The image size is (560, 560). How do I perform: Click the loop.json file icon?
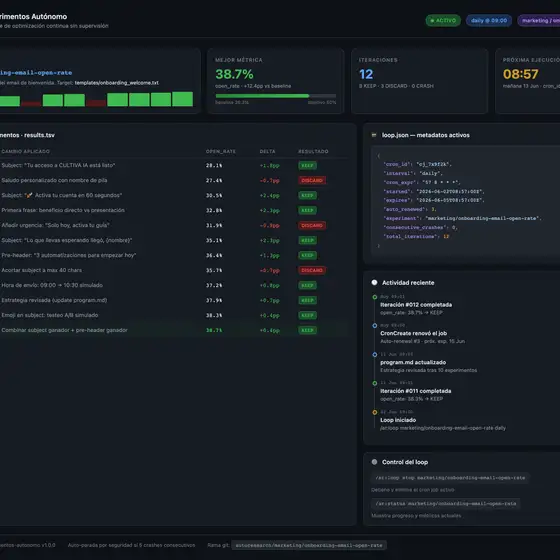(x=374, y=135)
